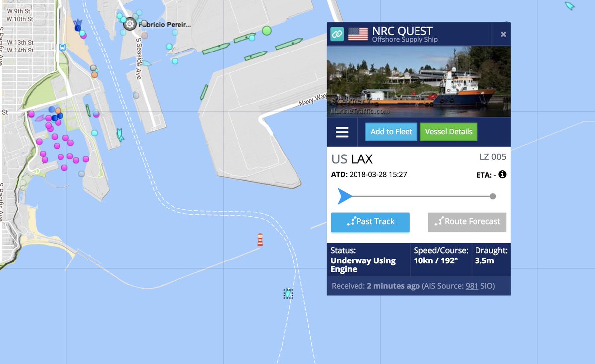Click the grey endpoint of voyage progress line
This screenshot has width=595, height=364.
(x=493, y=196)
